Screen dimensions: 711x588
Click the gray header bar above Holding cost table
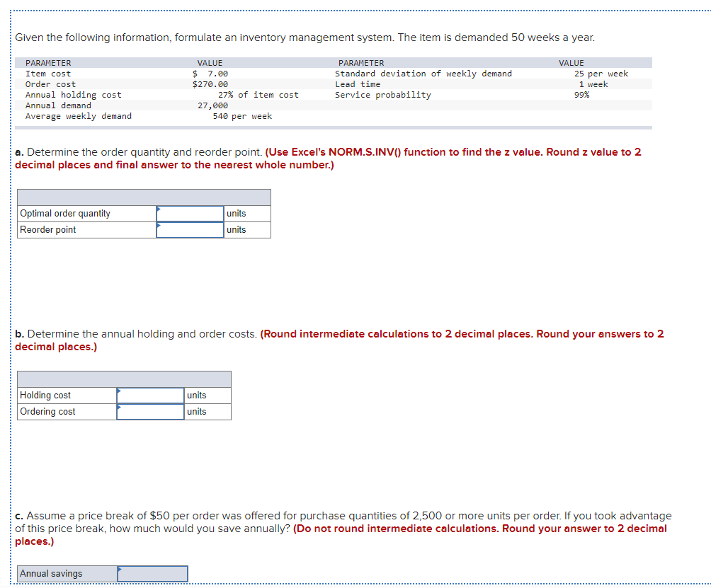click(124, 379)
